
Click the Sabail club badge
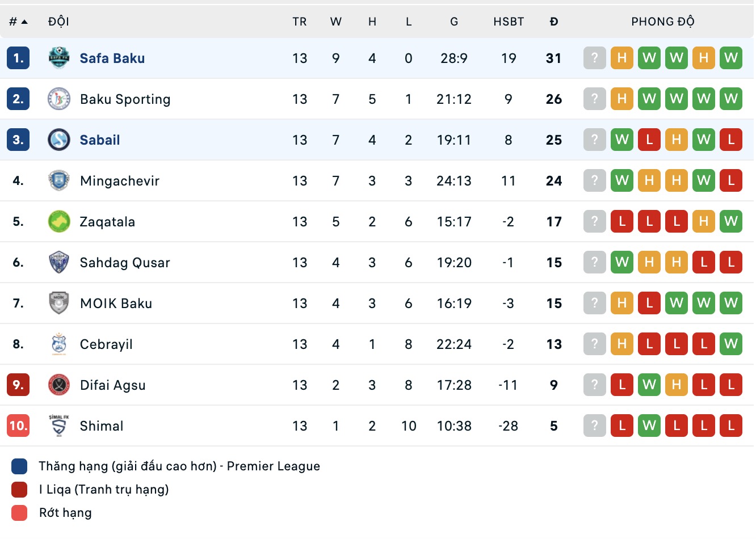pos(58,139)
